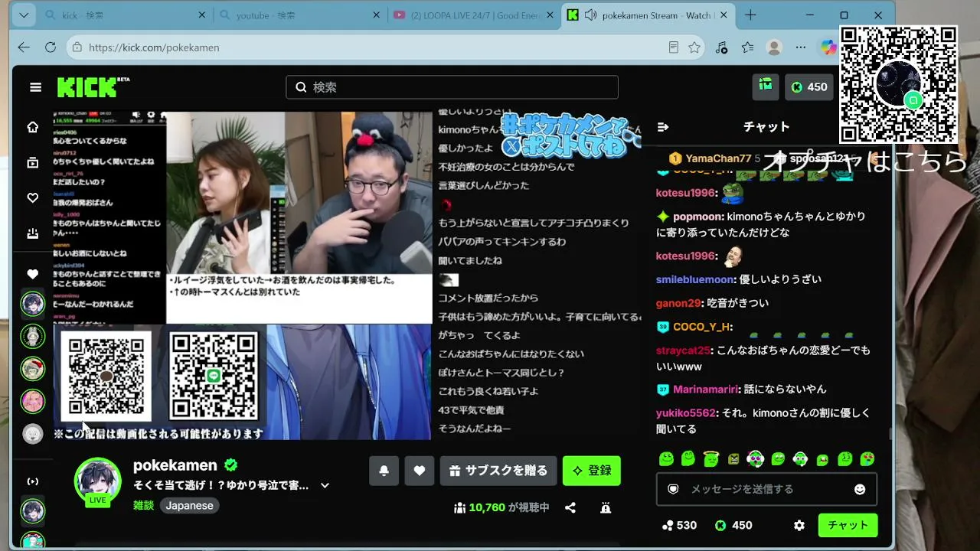Pick the first green quick emote

pyautogui.click(x=666, y=459)
